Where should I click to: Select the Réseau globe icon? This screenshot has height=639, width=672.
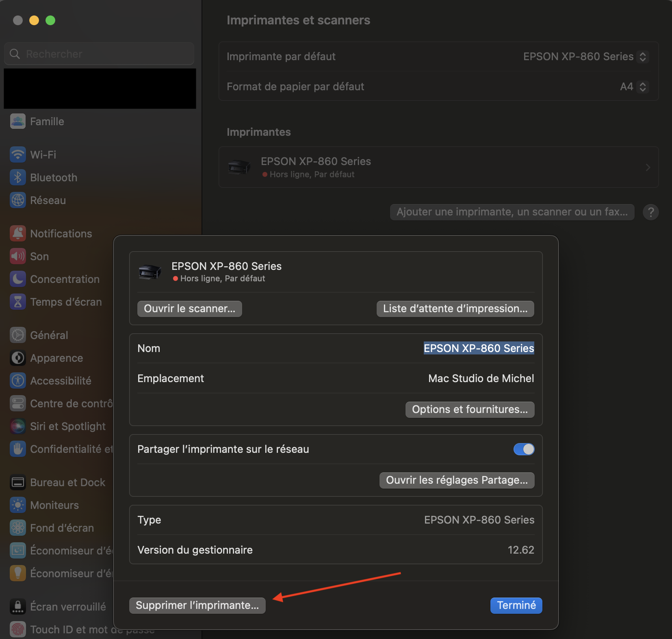tap(17, 200)
